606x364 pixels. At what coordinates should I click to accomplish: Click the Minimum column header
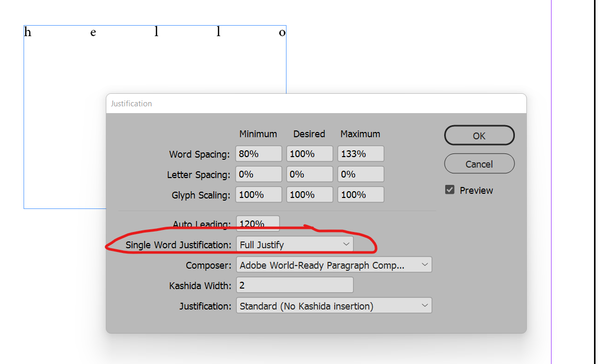pyautogui.click(x=258, y=134)
